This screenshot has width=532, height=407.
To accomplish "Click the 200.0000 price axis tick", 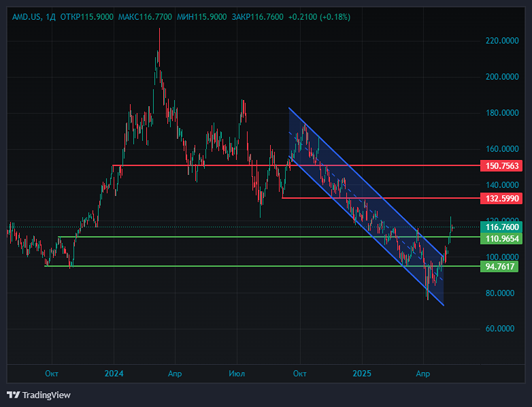I will (502, 77).
